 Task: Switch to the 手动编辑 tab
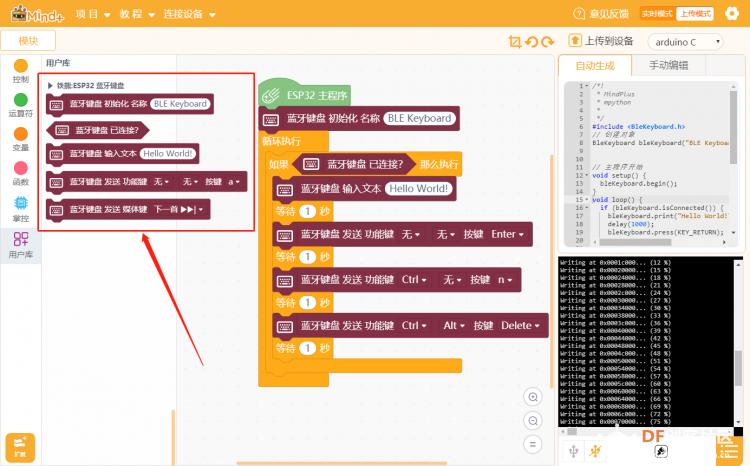pyautogui.click(x=668, y=66)
